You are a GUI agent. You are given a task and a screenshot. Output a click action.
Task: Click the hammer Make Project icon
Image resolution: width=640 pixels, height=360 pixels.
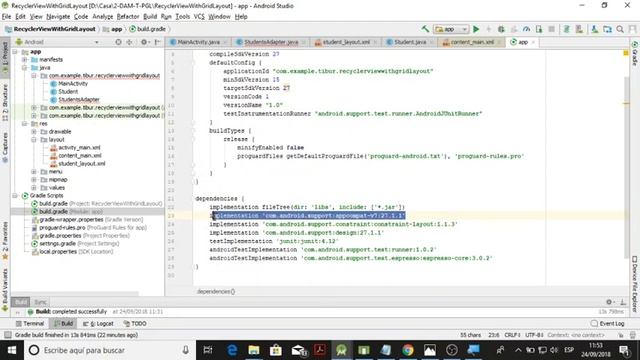pyautogui.click(x=425, y=29)
